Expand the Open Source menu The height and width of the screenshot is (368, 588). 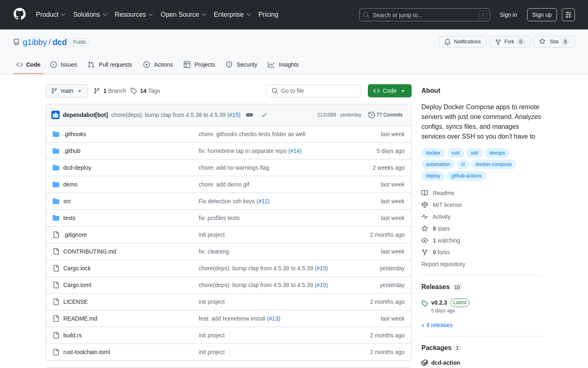coord(184,15)
